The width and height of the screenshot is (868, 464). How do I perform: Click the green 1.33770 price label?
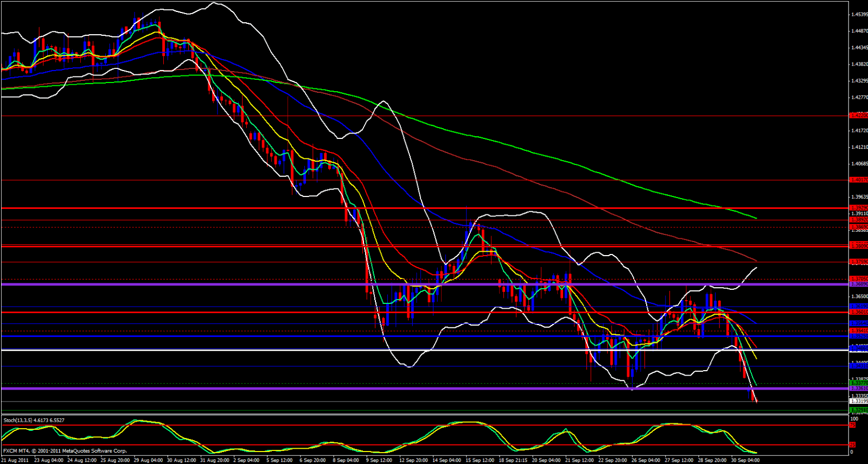tap(858, 383)
